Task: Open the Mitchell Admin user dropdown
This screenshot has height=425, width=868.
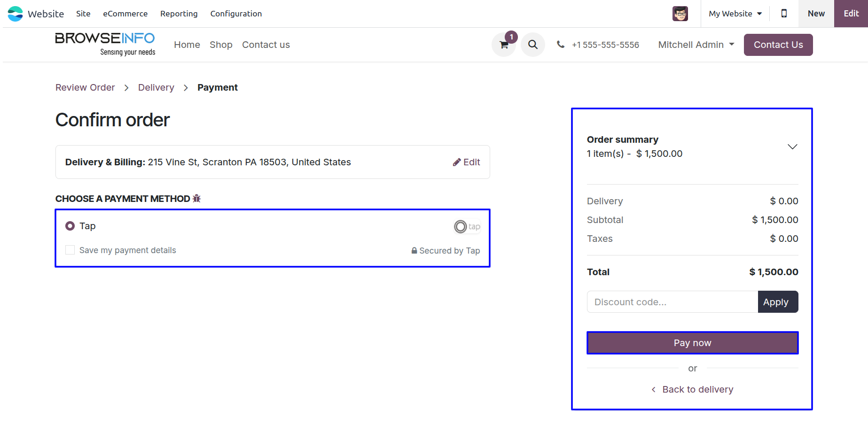Action: point(696,45)
